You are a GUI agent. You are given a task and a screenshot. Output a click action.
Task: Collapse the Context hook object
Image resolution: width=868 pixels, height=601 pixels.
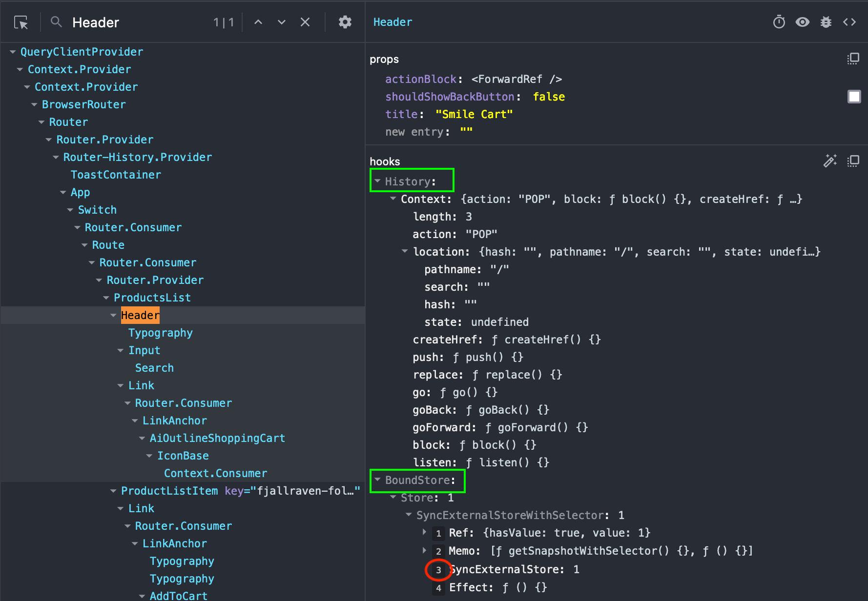393,199
